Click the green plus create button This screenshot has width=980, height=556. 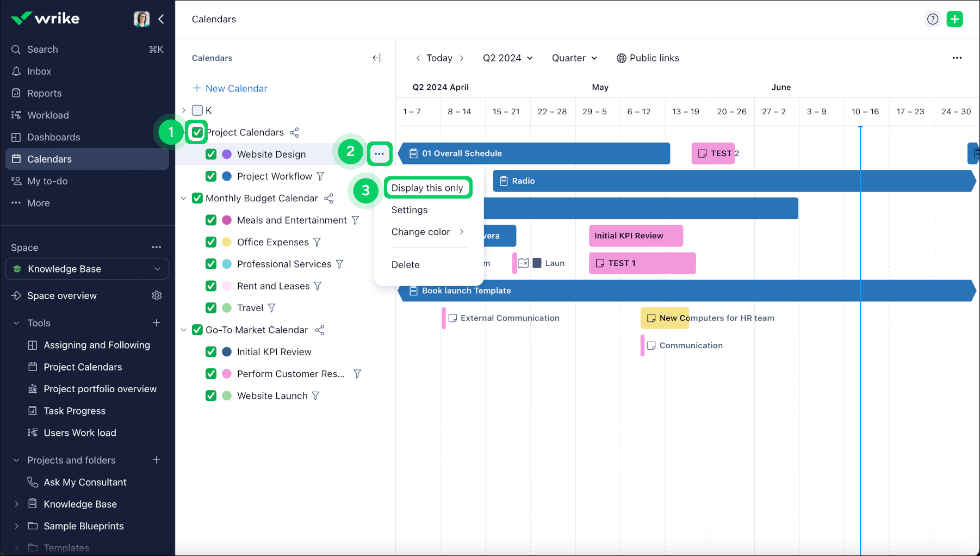(954, 19)
